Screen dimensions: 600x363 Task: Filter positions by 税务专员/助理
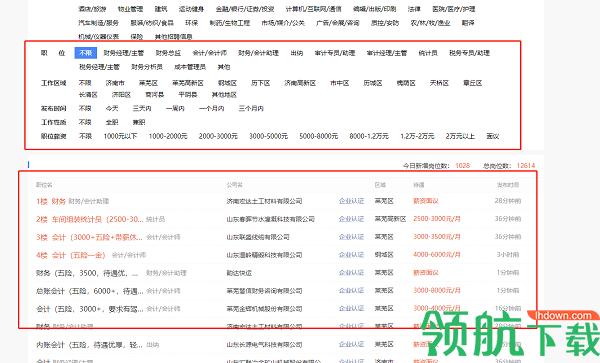[x=470, y=53]
